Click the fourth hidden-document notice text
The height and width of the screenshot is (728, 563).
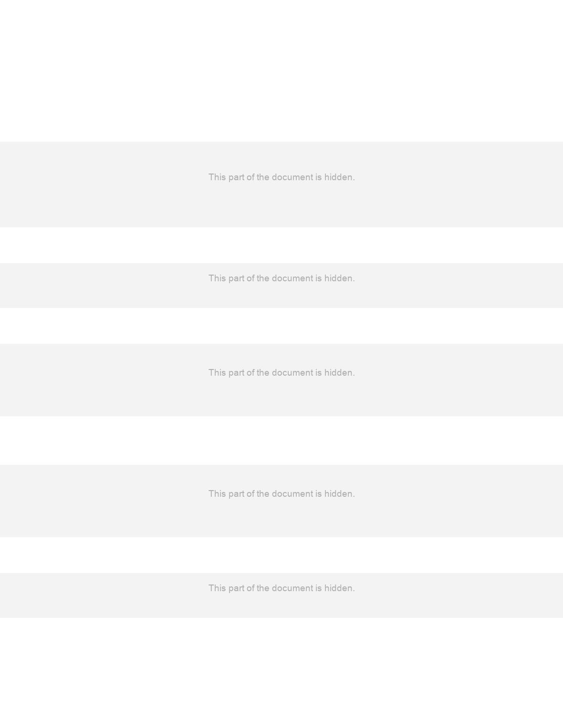pyautogui.click(x=281, y=494)
